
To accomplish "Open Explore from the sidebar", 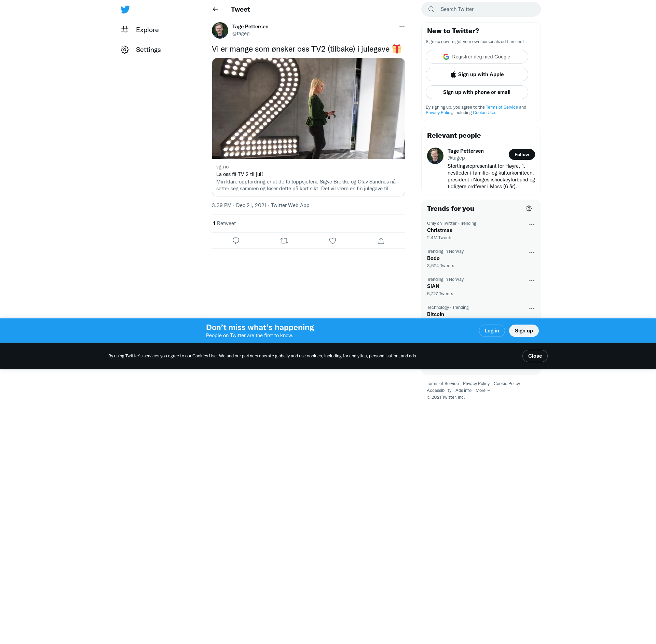I will pos(140,30).
